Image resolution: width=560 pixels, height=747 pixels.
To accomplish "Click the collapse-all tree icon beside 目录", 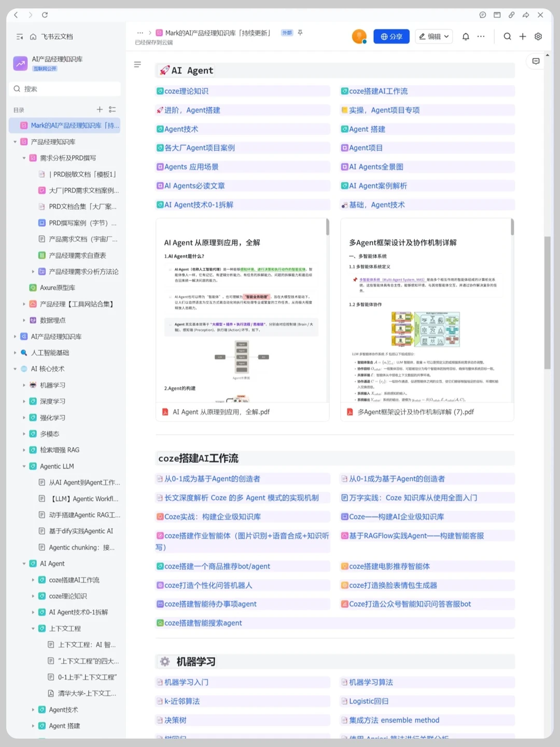I will click(x=113, y=109).
